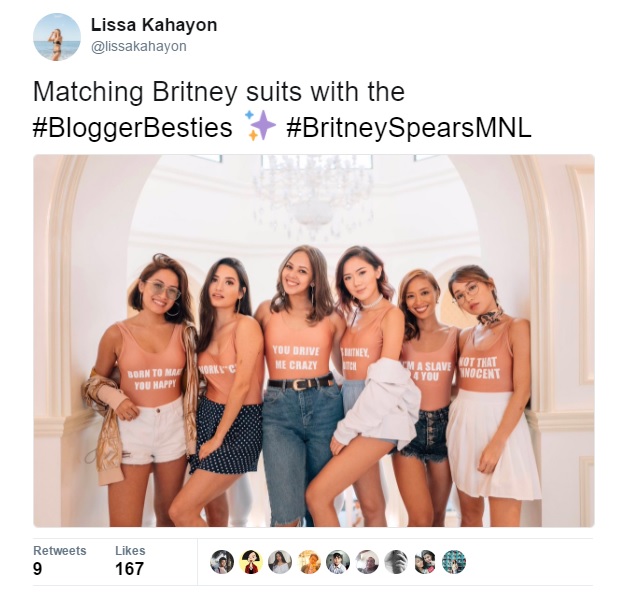Open the last teal-colored liker avatar
This screenshot has height=593, width=627.
point(454,562)
